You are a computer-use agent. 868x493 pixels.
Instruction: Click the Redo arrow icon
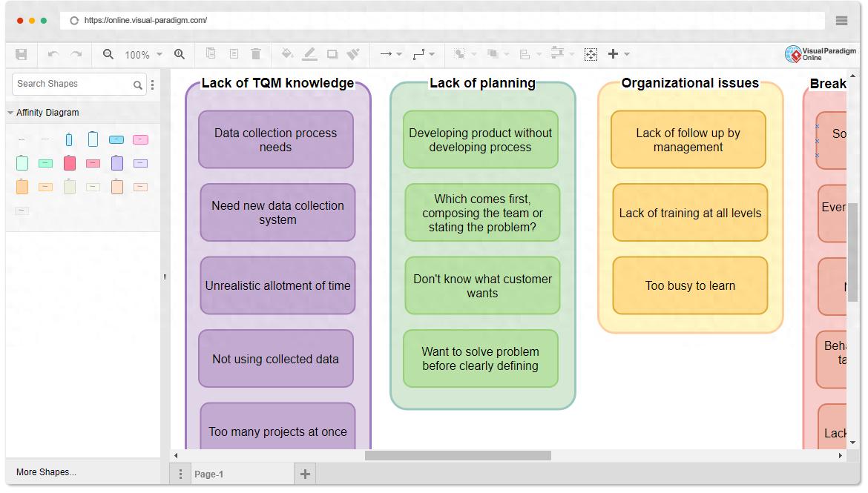coord(76,54)
